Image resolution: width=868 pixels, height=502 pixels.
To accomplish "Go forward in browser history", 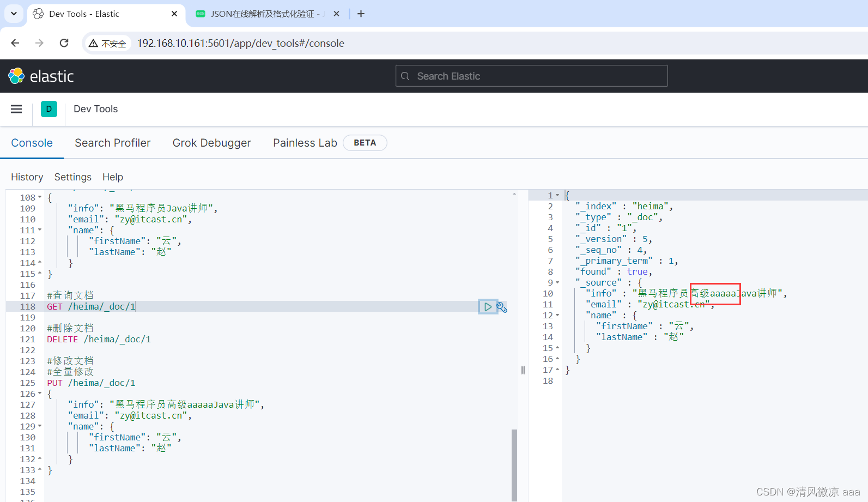I will (39, 43).
